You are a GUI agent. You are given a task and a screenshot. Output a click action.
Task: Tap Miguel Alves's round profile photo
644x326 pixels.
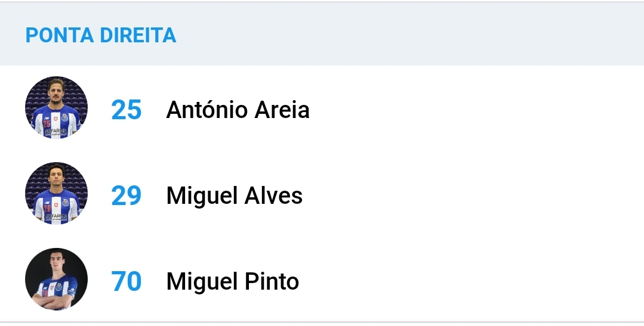[56, 193]
